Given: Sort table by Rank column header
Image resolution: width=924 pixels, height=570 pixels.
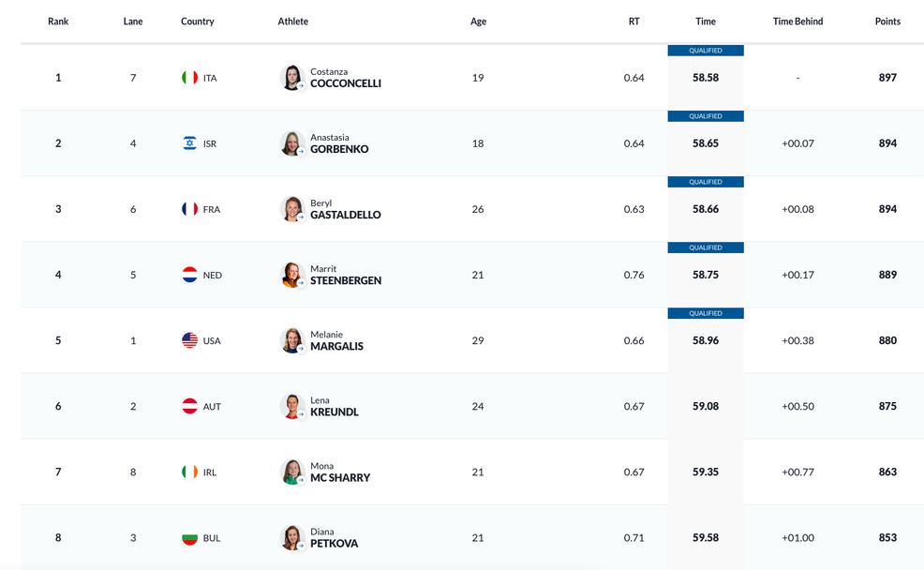Looking at the screenshot, I should tap(58, 22).
